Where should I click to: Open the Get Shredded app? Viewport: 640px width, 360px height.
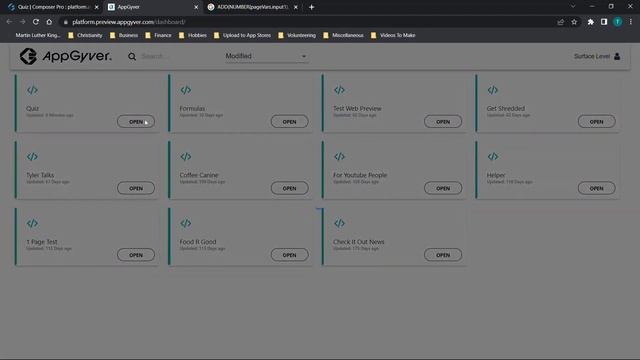pyautogui.click(x=596, y=122)
